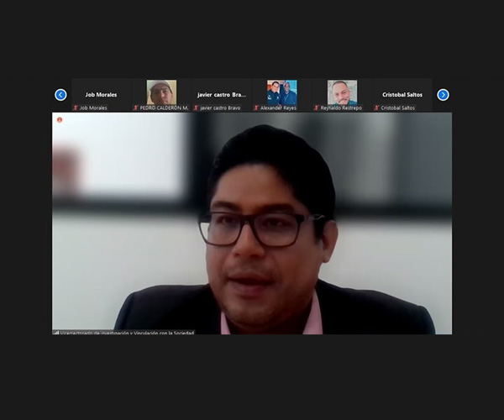
Task: Click muted mic icon beside javier castro Bravo
Action: 196,108
